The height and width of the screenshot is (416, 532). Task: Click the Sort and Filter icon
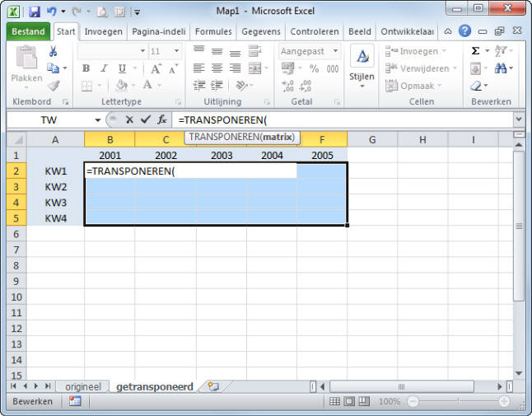click(x=501, y=51)
